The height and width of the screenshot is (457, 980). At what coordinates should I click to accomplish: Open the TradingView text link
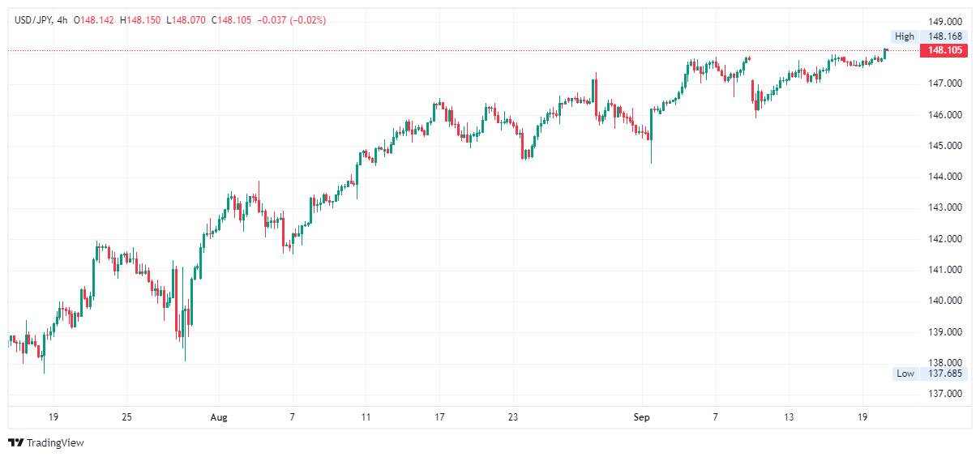[55, 443]
